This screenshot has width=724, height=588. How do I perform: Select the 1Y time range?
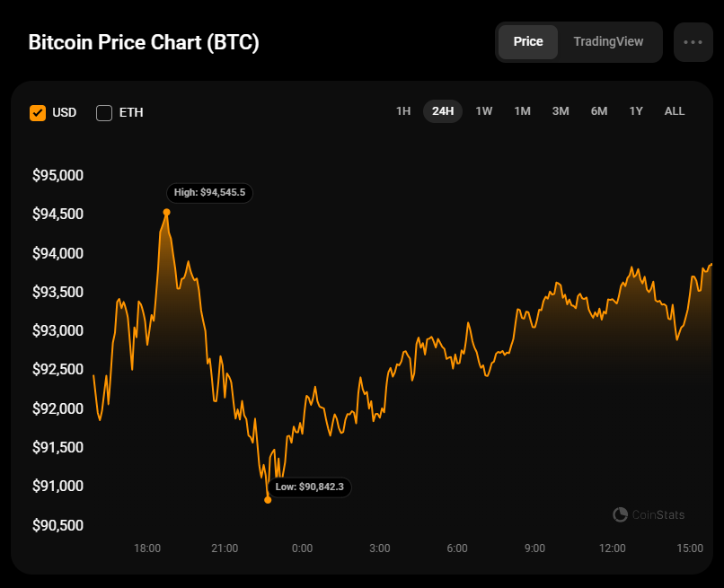(x=636, y=111)
